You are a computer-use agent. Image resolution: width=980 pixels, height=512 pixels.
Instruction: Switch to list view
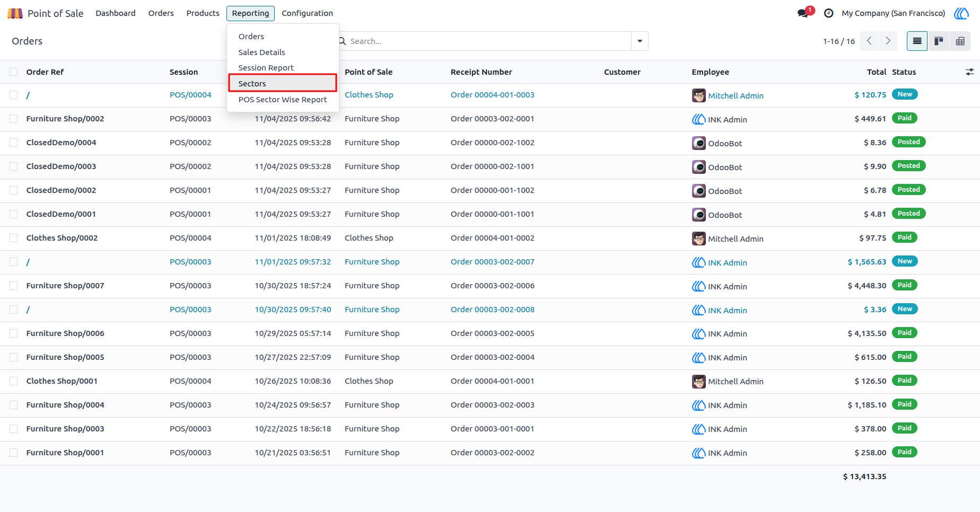[917, 41]
